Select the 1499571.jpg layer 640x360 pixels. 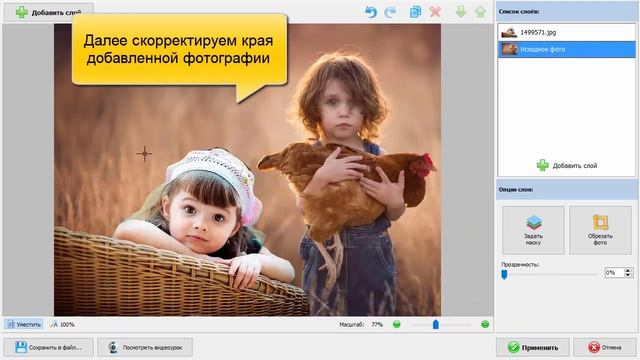coord(567,32)
